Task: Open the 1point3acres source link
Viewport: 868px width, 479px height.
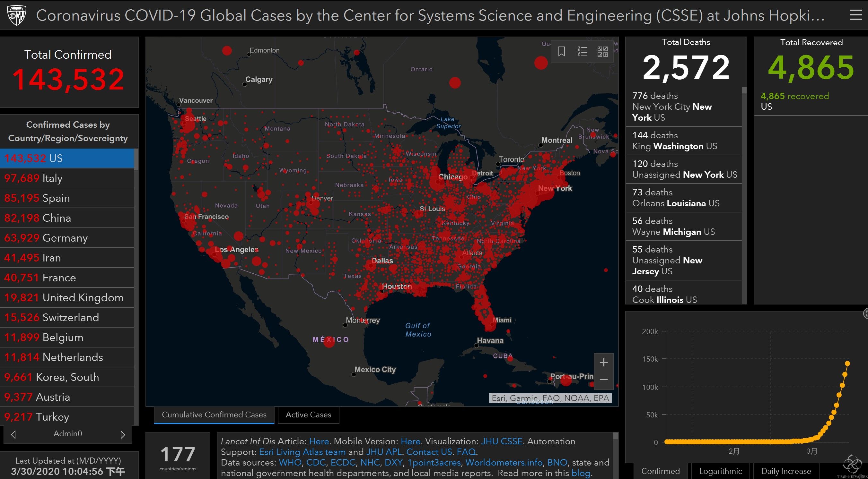Action: 434,463
